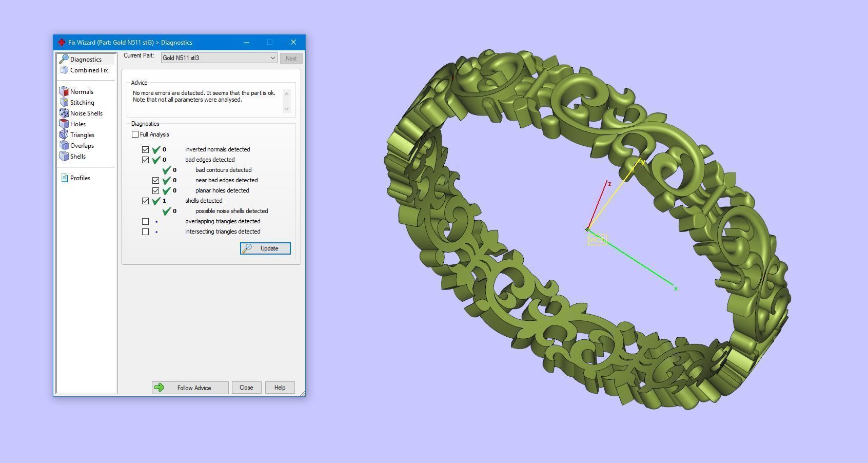Click the Update button

coord(265,248)
